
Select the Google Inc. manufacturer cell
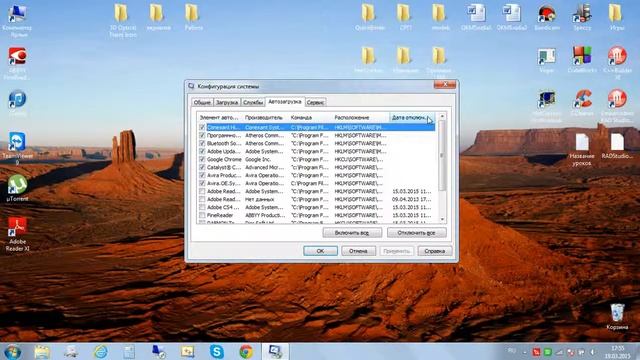pos(258,160)
